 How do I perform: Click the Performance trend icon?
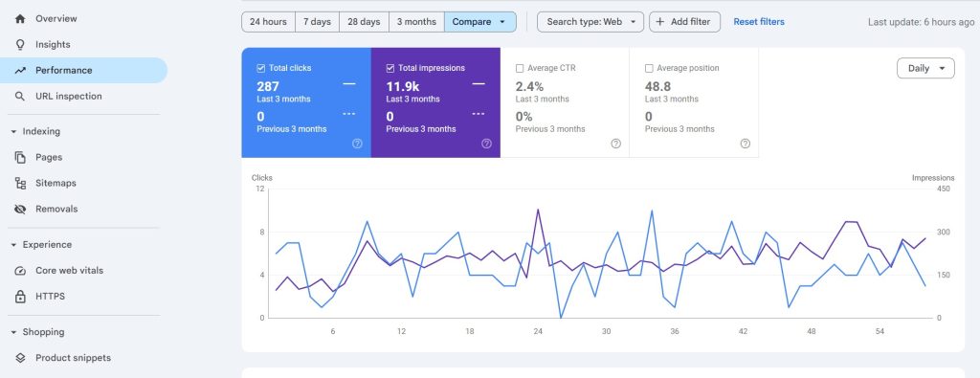pos(20,71)
